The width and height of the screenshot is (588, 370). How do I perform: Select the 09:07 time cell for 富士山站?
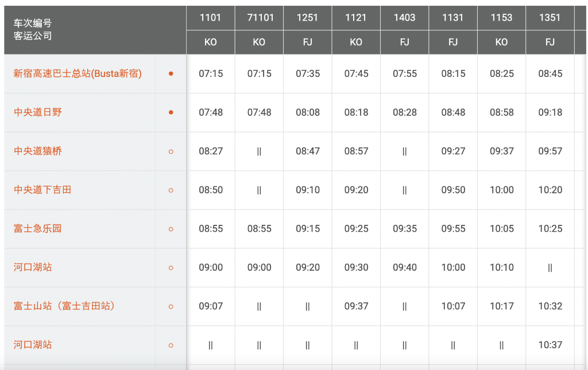[x=211, y=306]
